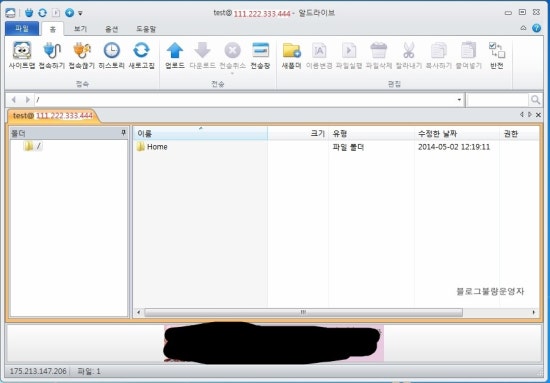
Task: Switch to the 보기 ribbon tab
Action: [x=80, y=29]
